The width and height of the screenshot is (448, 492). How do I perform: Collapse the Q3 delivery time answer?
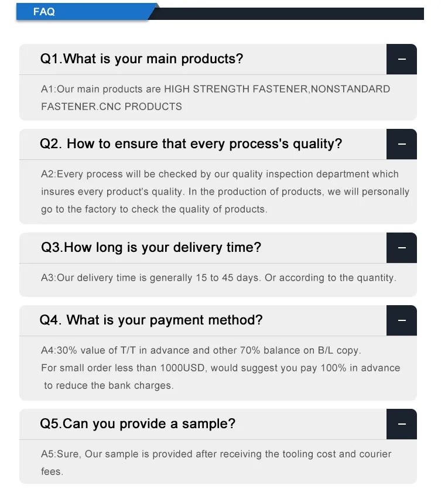pos(402,248)
